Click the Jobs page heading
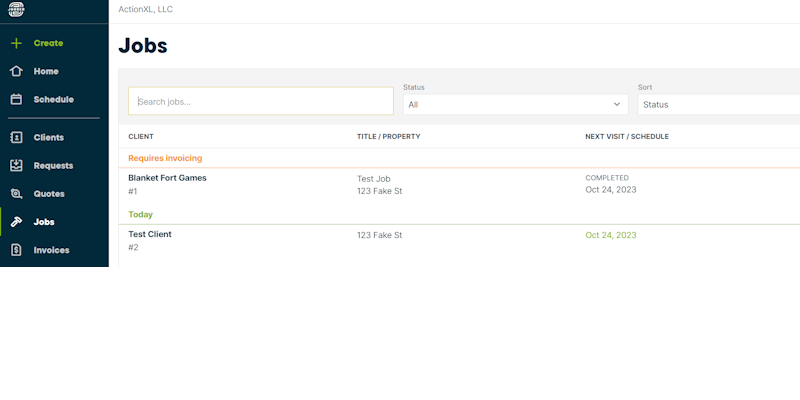Viewport: 800px width, 400px height. click(143, 46)
